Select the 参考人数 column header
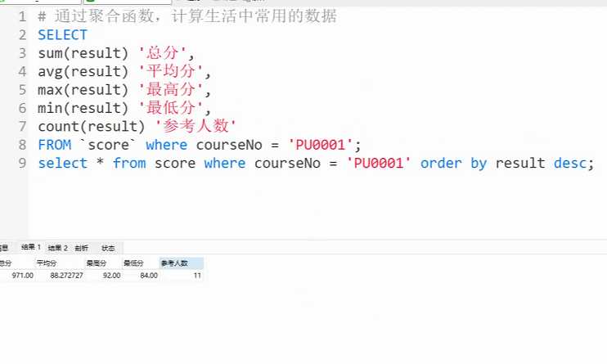Image resolution: width=607 pixels, height=364 pixels. coord(181,263)
